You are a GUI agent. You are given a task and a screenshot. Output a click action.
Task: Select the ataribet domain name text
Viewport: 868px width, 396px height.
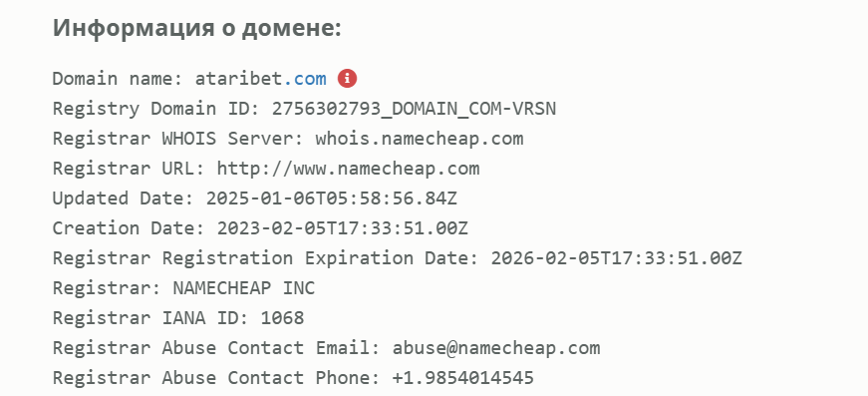239,79
